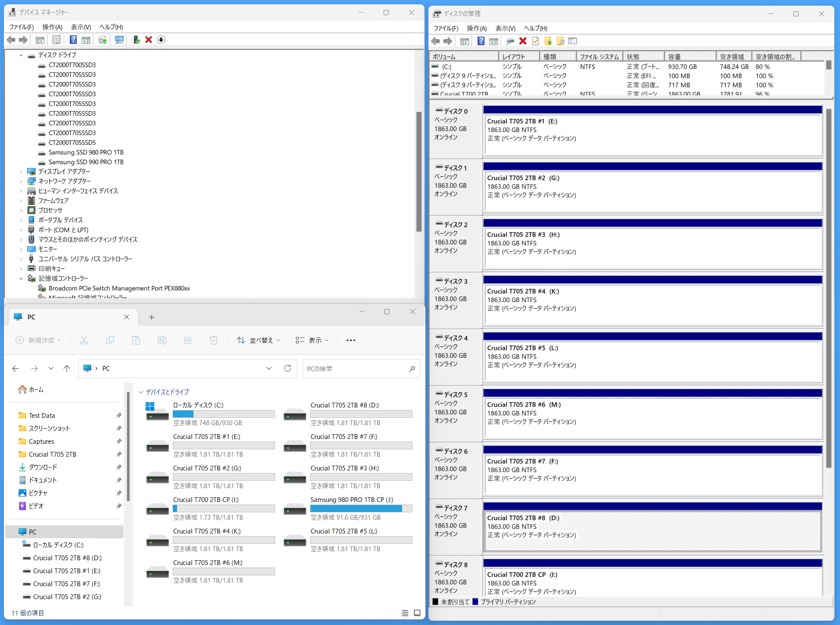This screenshot has height=625, width=840.
Task: Unpin Test Data via its pin icon
Action: coord(119,415)
